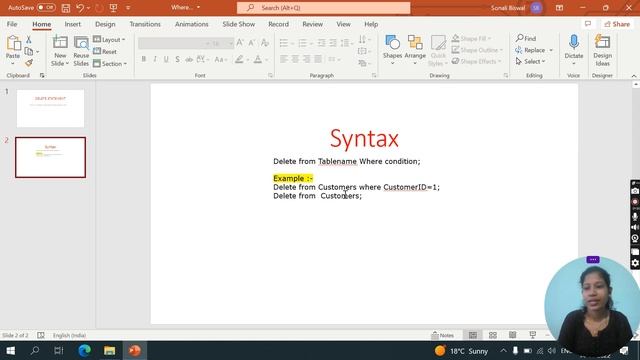Open Customize Quick Access Toolbar dropdown
The height and width of the screenshot is (360, 640).
(128, 8)
